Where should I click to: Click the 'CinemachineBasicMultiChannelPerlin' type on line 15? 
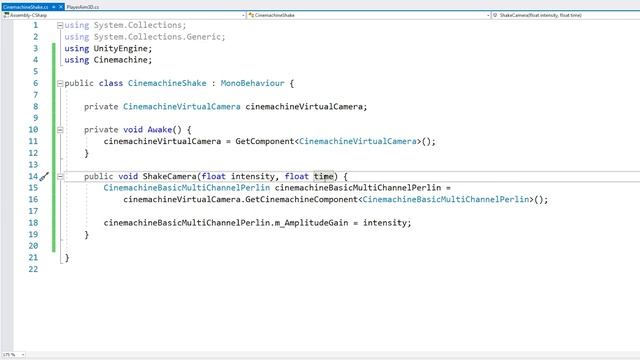[x=187, y=188]
